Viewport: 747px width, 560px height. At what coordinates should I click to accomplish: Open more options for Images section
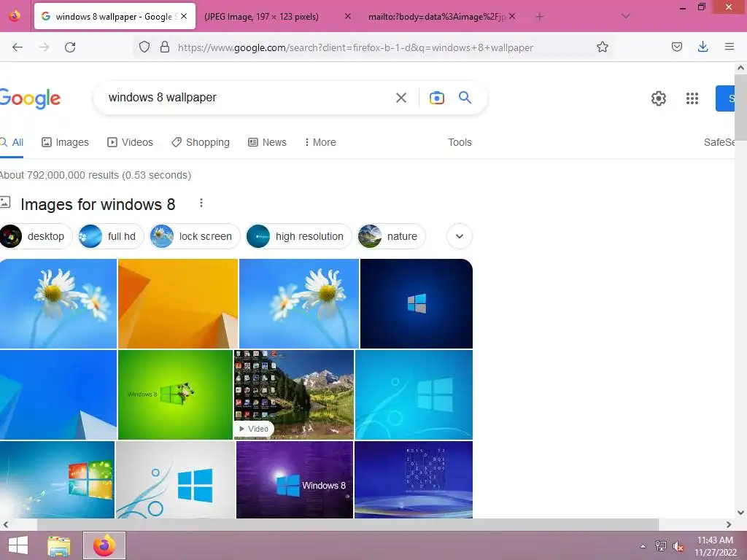pyautogui.click(x=201, y=203)
